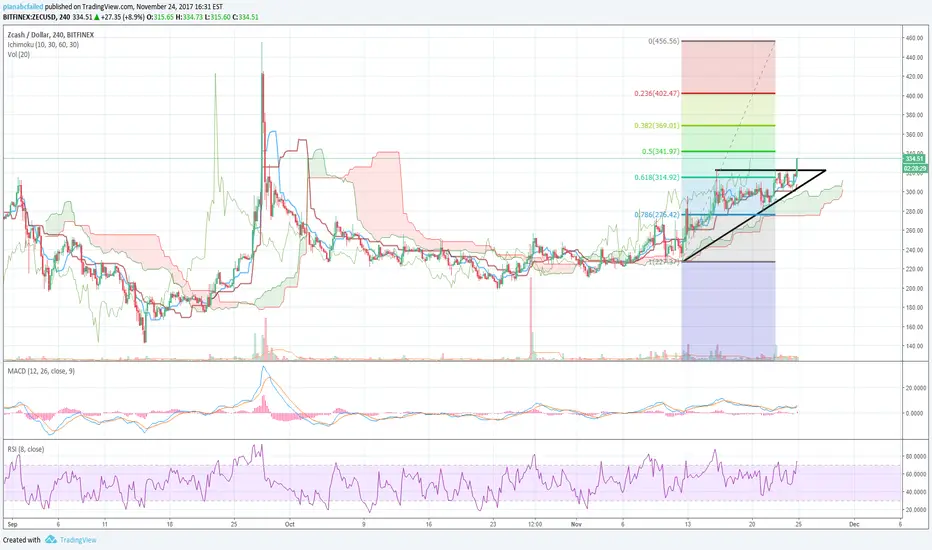932x550 pixels.
Task: Click 180.00 on the price axis
Action: [914, 307]
